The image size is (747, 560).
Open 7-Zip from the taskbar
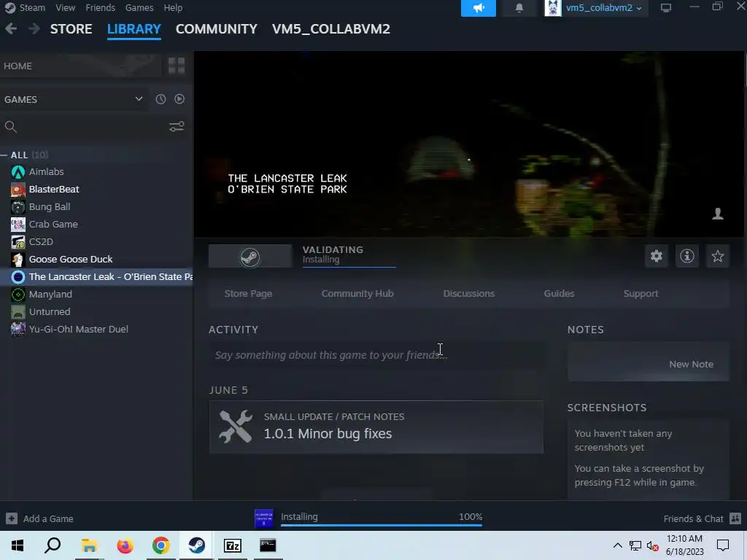click(233, 545)
